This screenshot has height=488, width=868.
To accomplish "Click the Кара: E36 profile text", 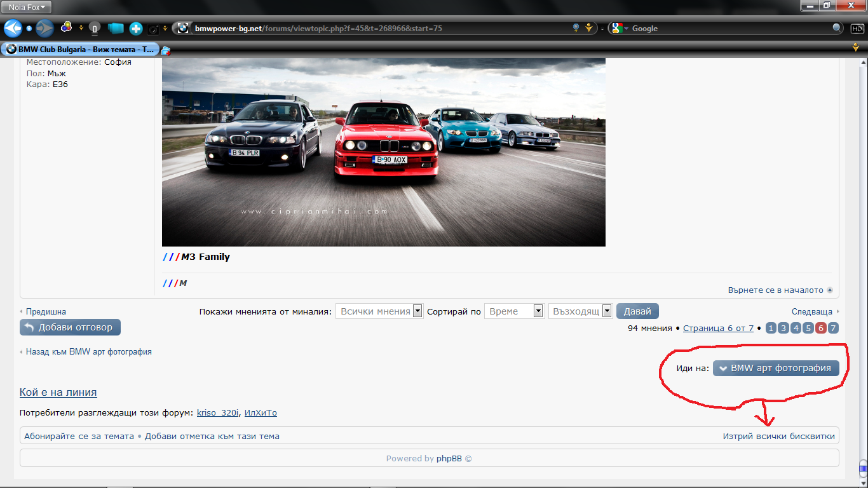I will 47,84.
